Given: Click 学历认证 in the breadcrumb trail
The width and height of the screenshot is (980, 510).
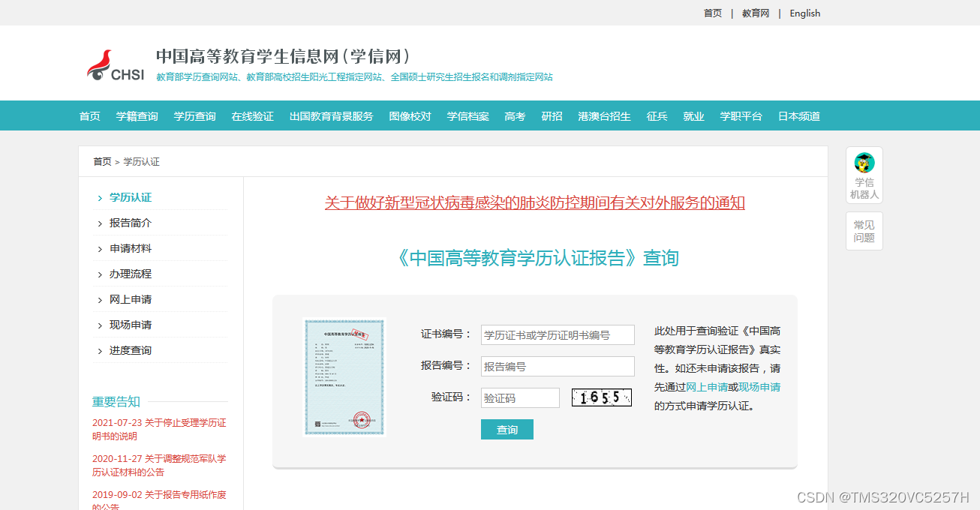Looking at the screenshot, I should coord(142,162).
